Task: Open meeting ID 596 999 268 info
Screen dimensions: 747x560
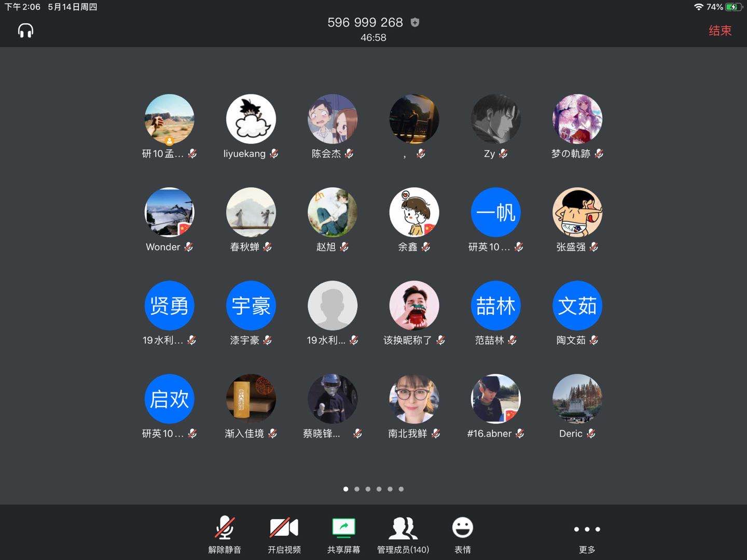Action: [365, 22]
